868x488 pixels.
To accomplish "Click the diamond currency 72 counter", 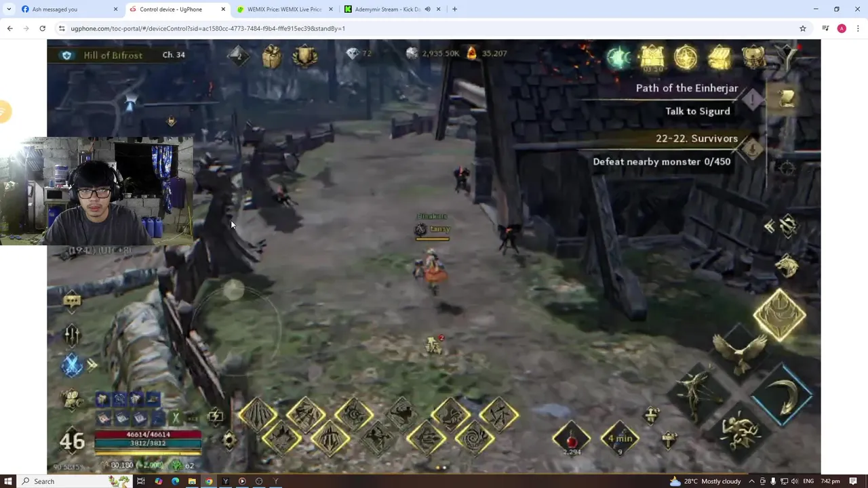I will tap(359, 54).
